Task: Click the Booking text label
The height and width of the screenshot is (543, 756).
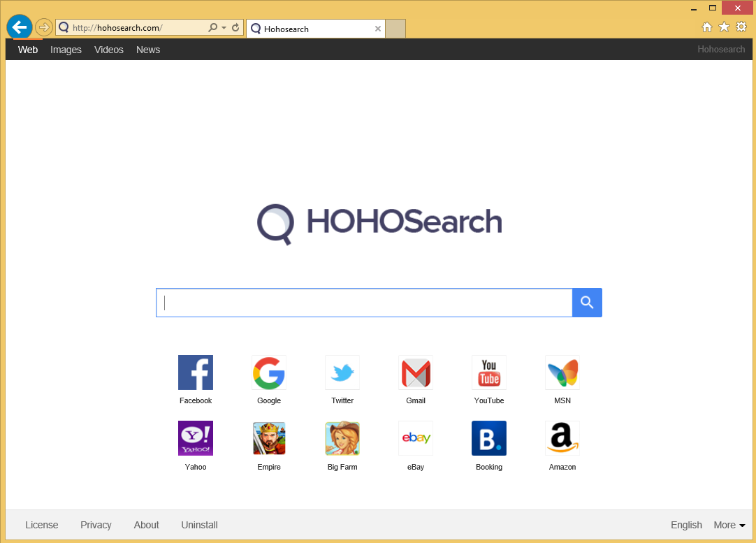Action: coord(489,467)
